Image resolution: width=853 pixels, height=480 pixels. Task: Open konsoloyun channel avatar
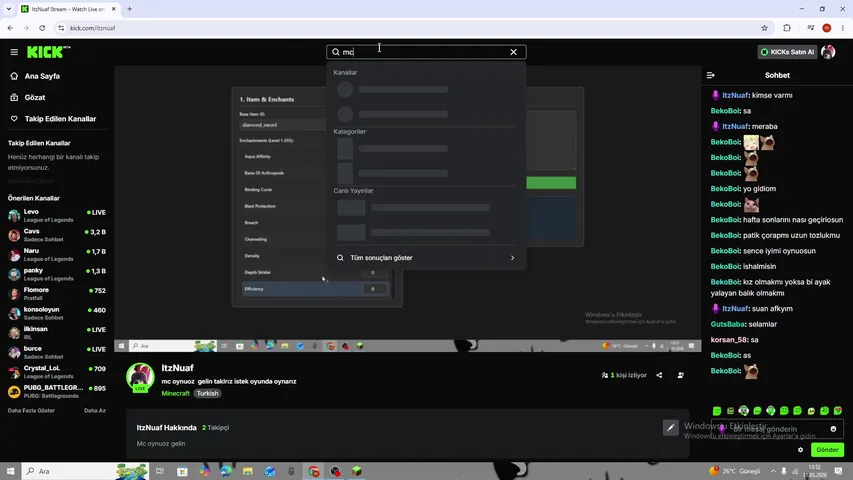point(14,313)
